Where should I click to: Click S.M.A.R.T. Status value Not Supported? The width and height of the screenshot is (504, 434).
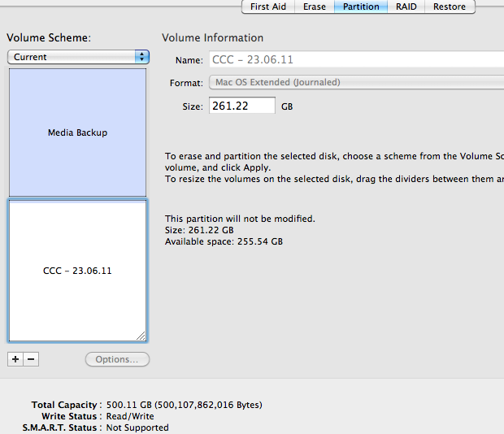pyautogui.click(x=137, y=427)
